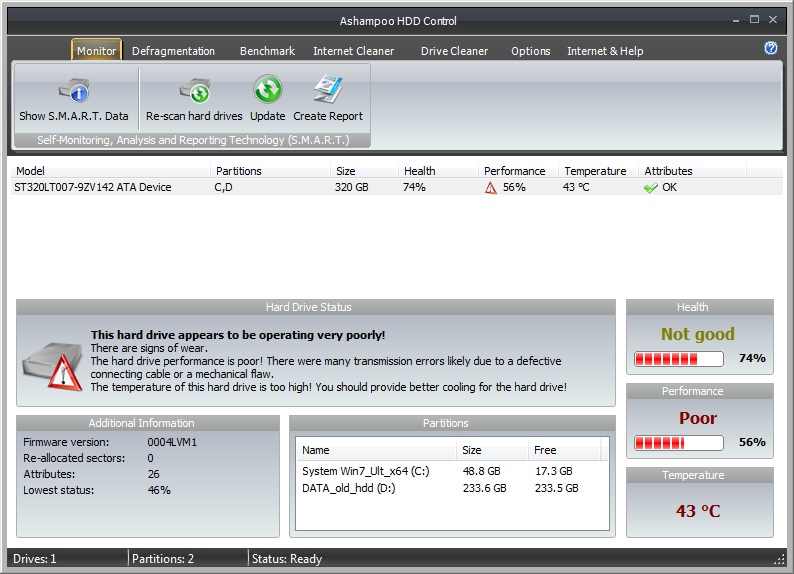The height and width of the screenshot is (574, 794).
Task: Sort drive list by Model column header
Action: point(110,171)
